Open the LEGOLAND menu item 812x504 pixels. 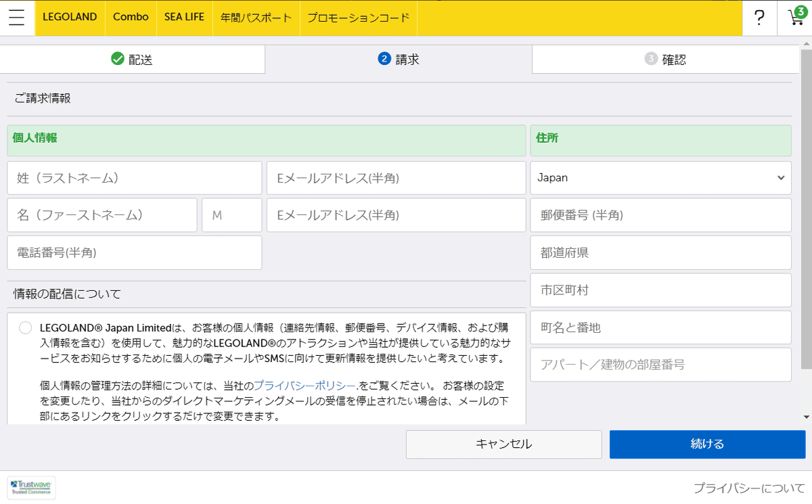pos(70,18)
